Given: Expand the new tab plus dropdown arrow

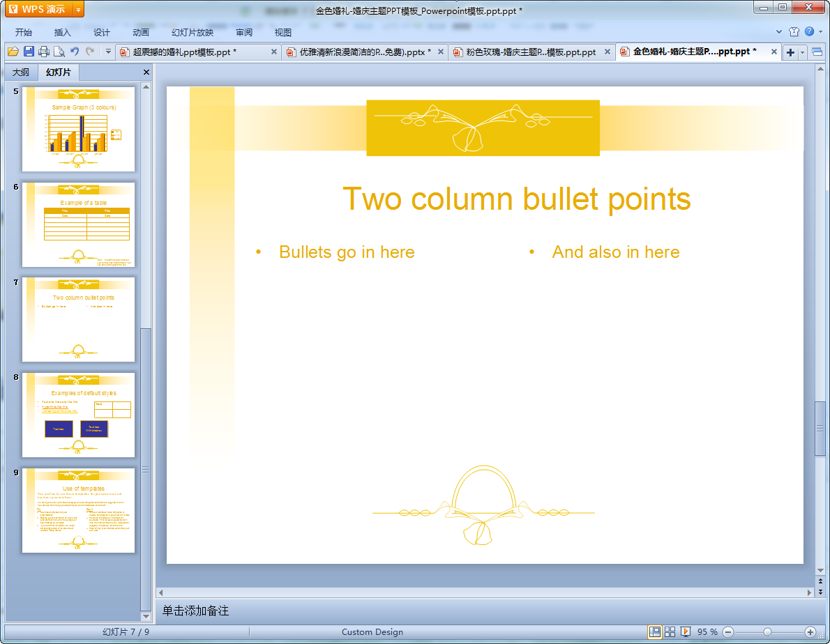Looking at the screenshot, I should (x=803, y=52).
